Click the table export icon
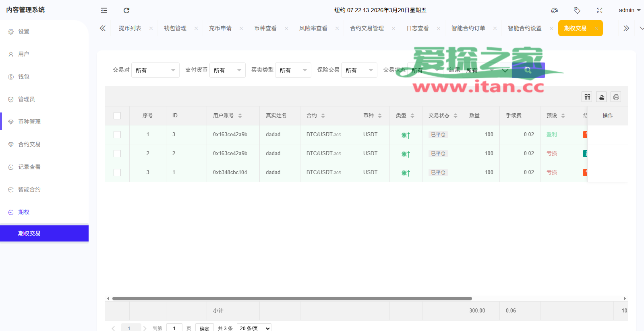 click(602, 97)
